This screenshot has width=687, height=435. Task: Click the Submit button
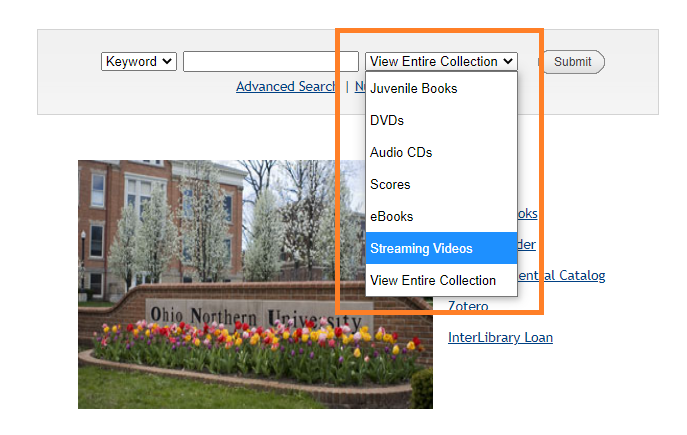point(572,62)
